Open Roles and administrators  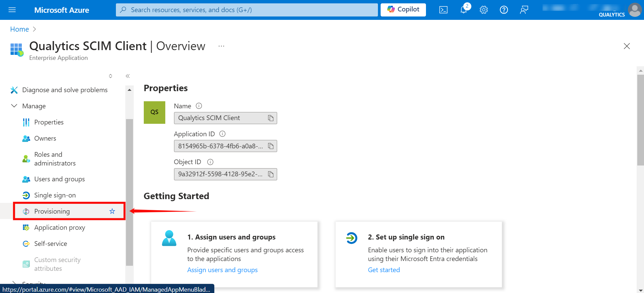[55, 159]
